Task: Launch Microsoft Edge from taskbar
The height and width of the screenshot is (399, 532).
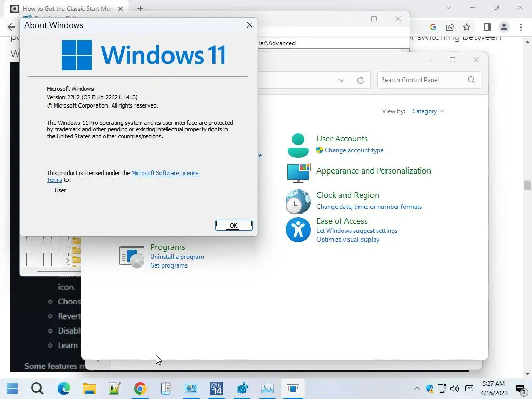Action: point(63,389)
